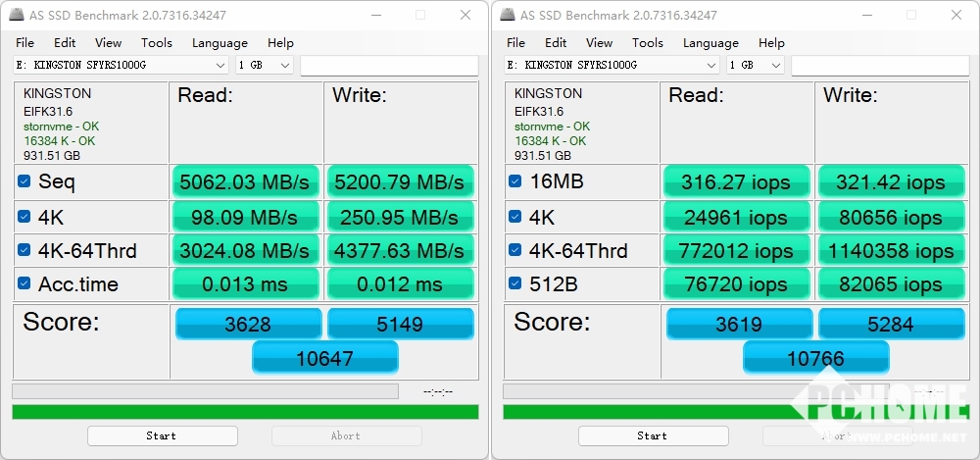The height and width of the screenshot is (460, 980).
Task: Toggle 4K-64Thrd checkbox in left window
Action: [x=24, y=250]
